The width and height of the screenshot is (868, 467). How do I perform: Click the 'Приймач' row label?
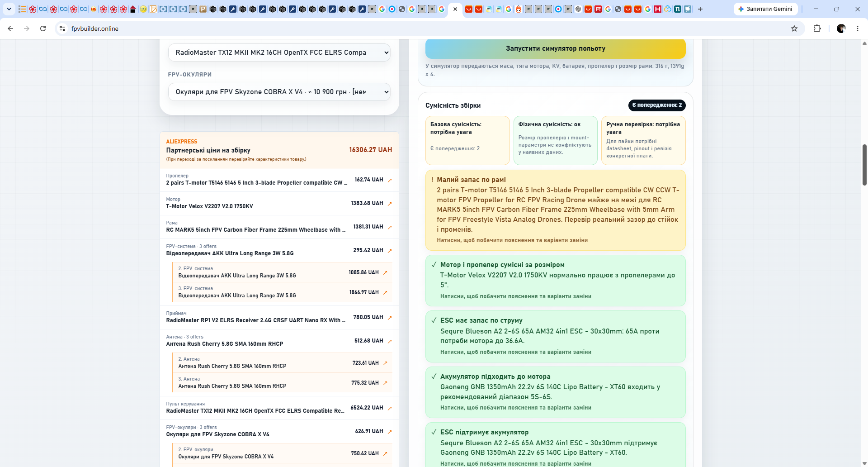click(176, 314)
